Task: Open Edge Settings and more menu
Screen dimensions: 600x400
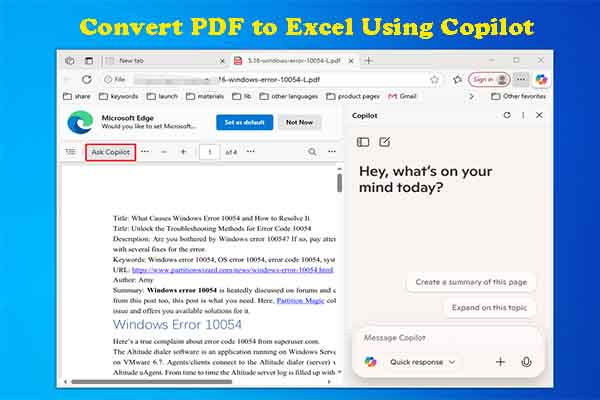Action: click(521, 80)
